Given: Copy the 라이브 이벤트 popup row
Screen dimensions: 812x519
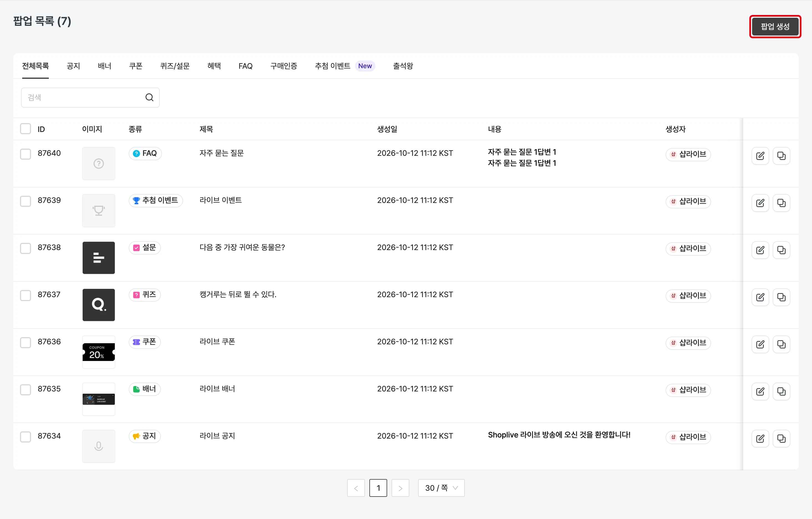Looking at the screenshot, I should (781, 203).
